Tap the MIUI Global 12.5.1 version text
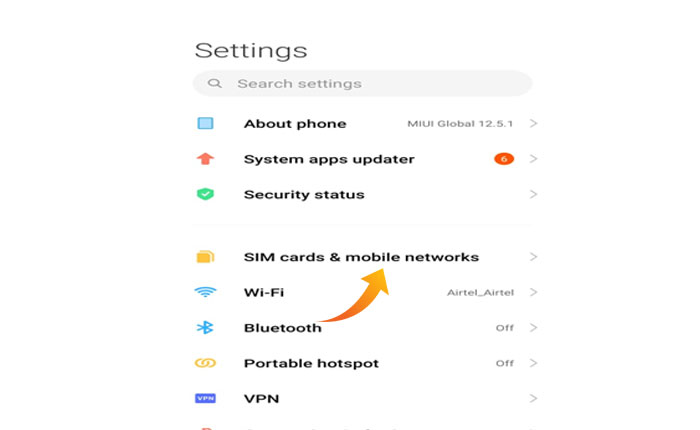 [x=461, y=124]
